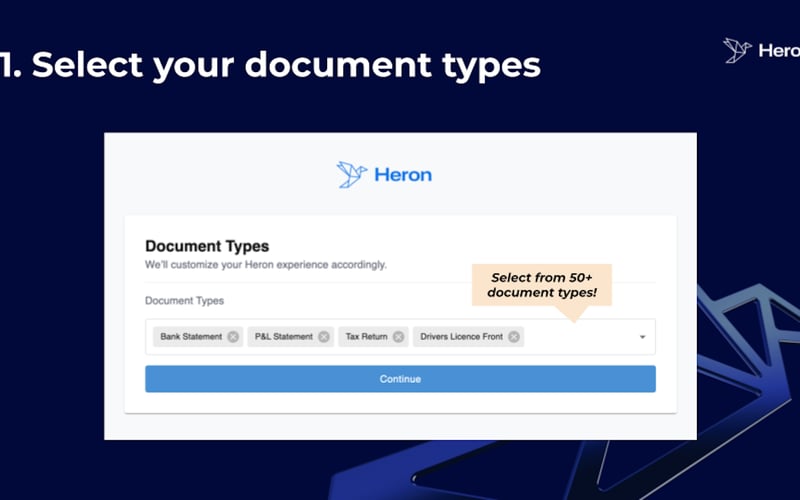The image size is (800, 500).
Task: Click the 'We'll customize your Heron experience' text
Action: point(266,265)
